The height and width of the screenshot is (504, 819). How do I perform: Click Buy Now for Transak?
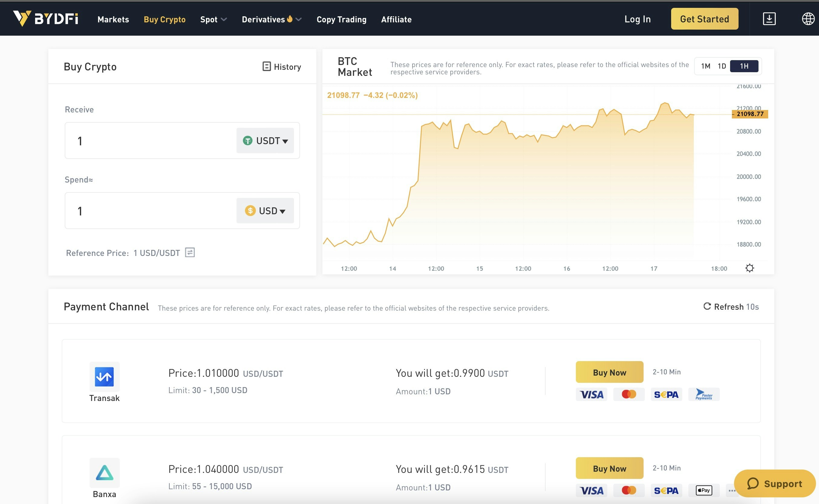609,372
